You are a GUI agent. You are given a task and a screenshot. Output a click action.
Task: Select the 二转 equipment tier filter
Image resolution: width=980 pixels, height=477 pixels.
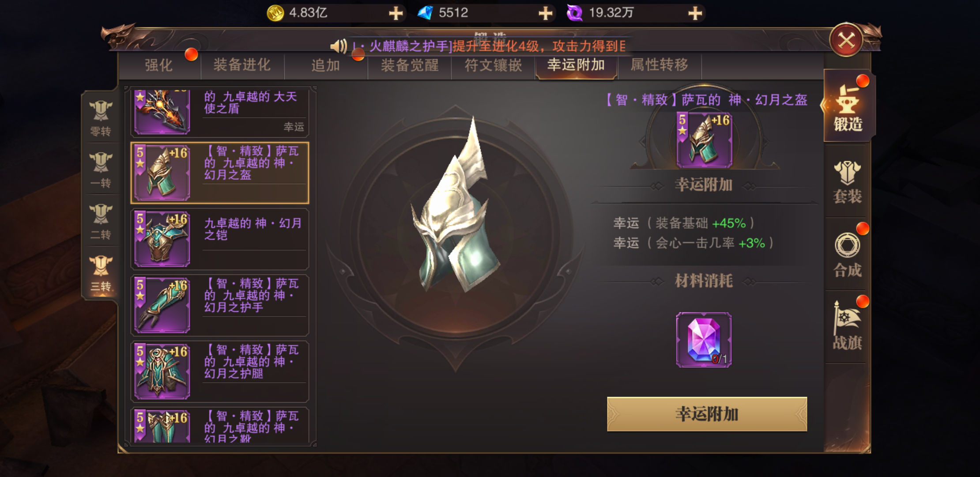(101, 222)
